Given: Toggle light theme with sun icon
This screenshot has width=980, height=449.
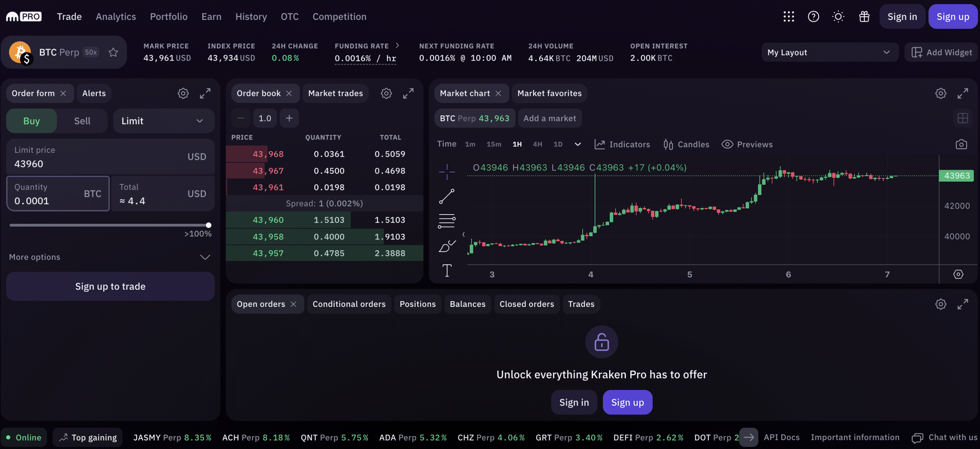Looking at the screenshot, I should 838,16.
